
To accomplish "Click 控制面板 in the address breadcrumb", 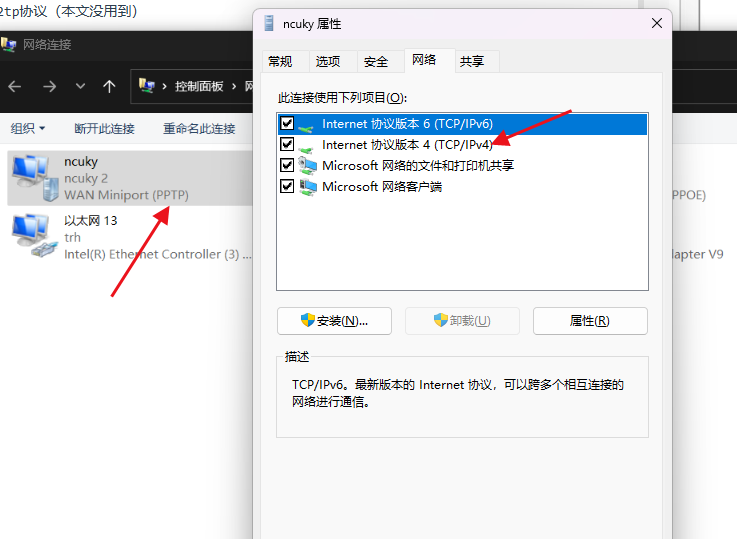I will pyautogui.click(x=199, y=86).
